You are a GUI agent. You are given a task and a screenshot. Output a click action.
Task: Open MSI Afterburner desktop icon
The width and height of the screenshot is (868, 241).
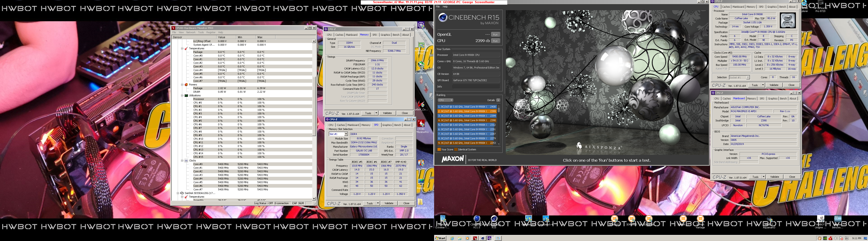[x=421, y=68]
